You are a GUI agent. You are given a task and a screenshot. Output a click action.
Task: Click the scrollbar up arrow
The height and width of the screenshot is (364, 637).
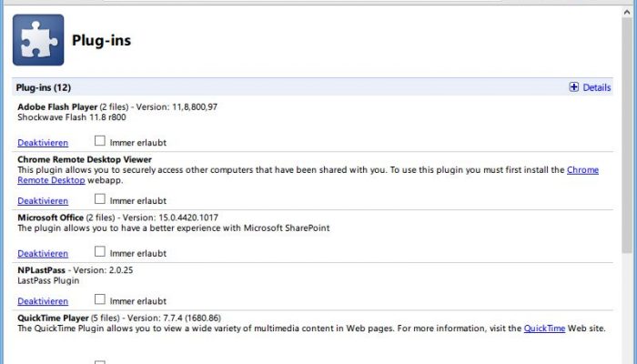coord(627,12)
